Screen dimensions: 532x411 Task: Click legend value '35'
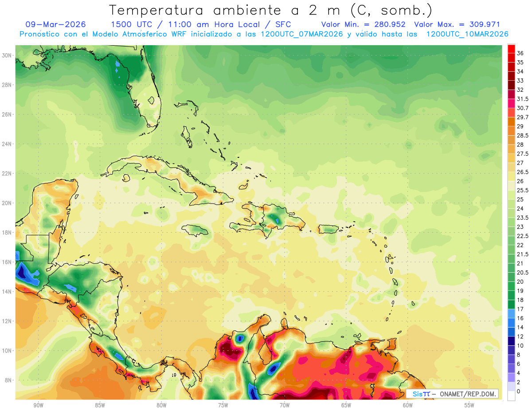click(x=520, y=63)
